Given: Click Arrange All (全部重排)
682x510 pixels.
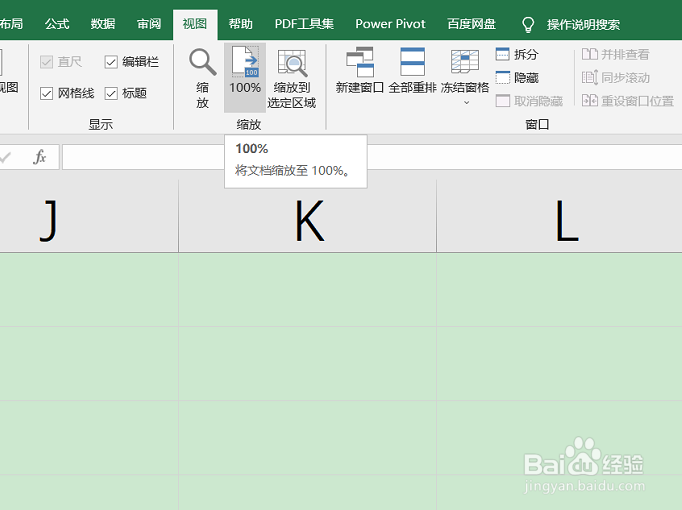Looking at the screenshot, I should point(412,70).
